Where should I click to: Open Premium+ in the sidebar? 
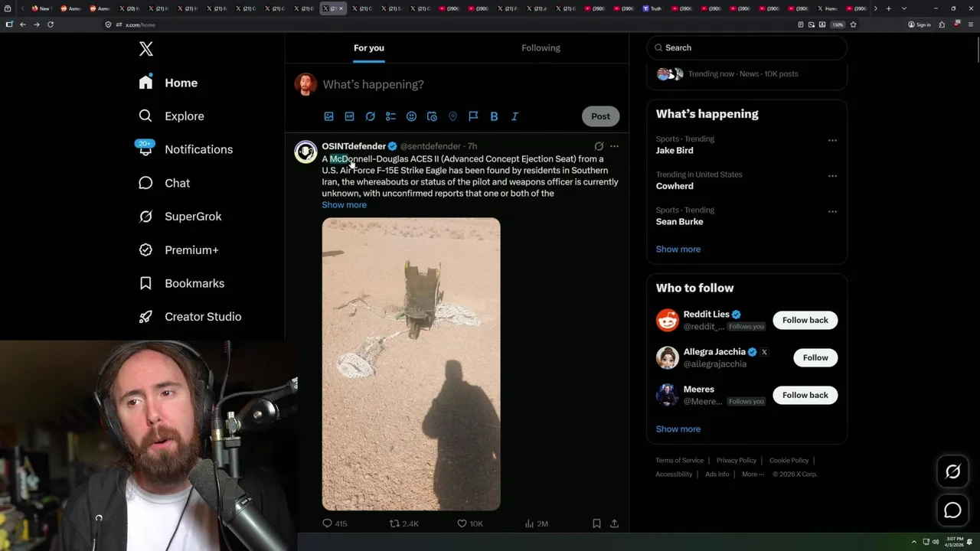[178, 250]
